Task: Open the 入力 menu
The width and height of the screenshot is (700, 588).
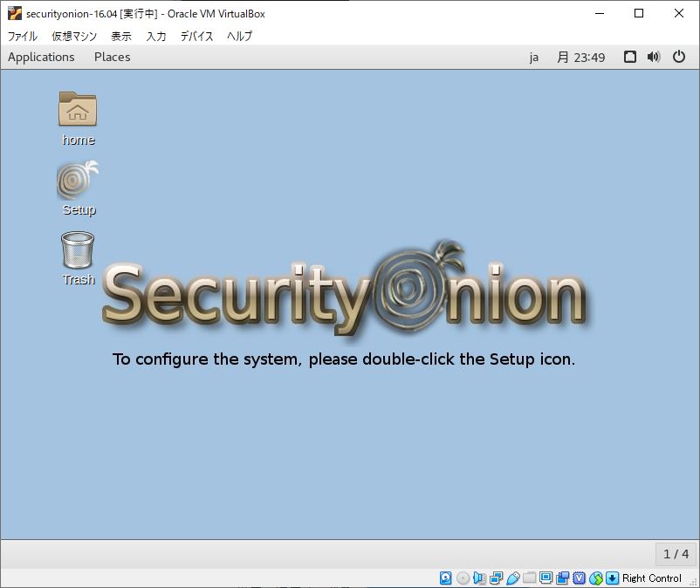Action: click(x=156, y=36)
